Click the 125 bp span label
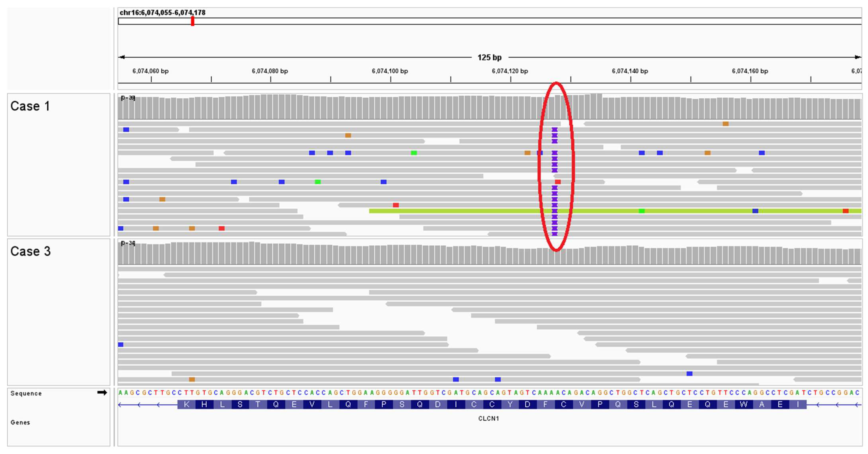 tap(489, 58)
